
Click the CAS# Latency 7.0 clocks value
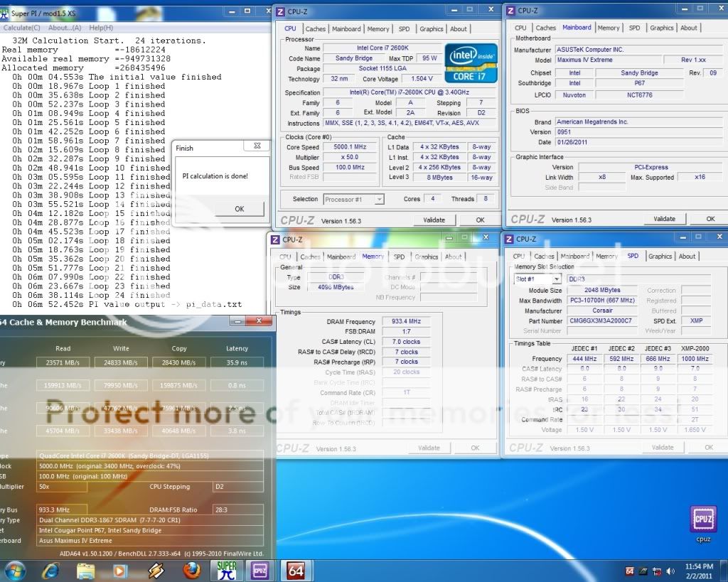click(x=406, y=342)
